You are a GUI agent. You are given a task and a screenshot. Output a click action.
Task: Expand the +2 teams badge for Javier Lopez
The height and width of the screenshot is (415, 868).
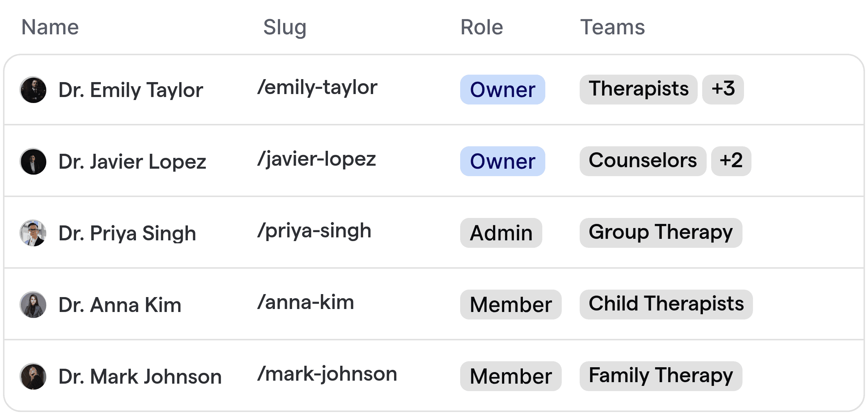point(731,161)
